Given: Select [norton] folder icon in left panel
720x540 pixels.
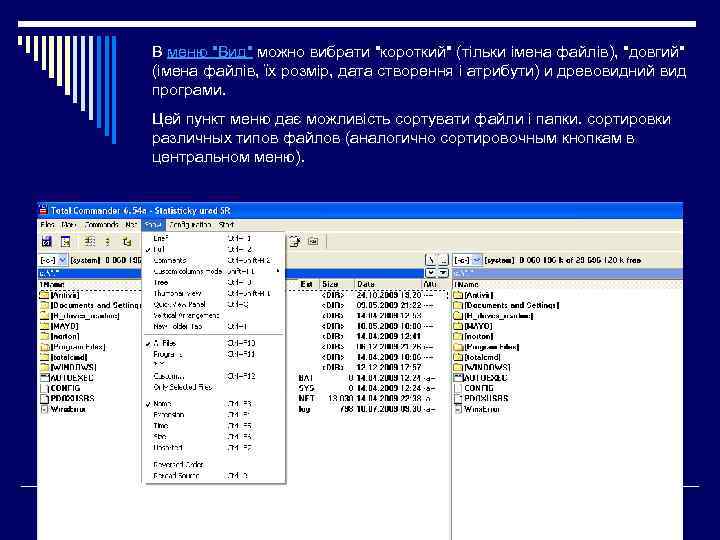Looking at the screenshot, I should [44, 336].
